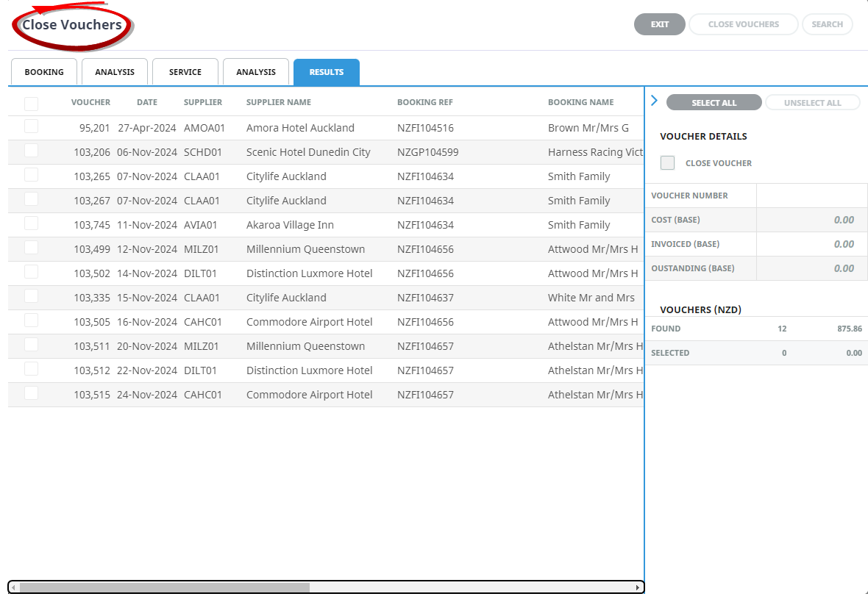Click booking name Harness Racing Vict
Image resolution: width=868 pixels, height=602 pixels.
[x=596, y=152]
